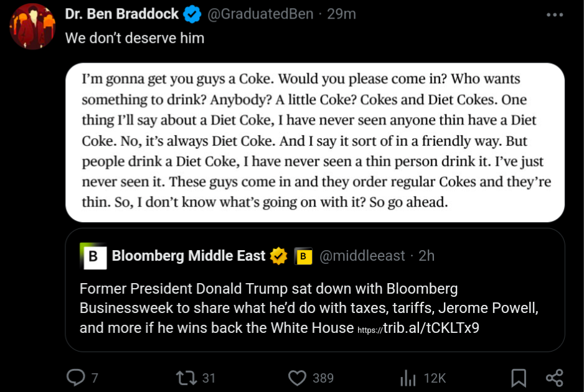
Task: Open the Diet Coke quote image
Action: pyautogui.click(x=315, y=142)
